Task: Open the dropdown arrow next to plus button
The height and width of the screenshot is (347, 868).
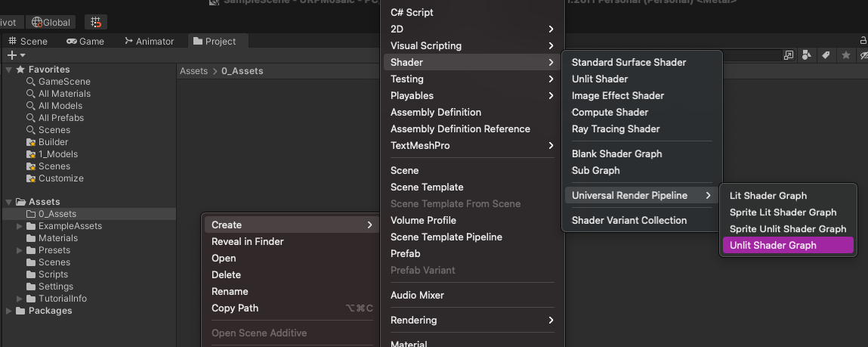Action: click(x=23, y=55)
